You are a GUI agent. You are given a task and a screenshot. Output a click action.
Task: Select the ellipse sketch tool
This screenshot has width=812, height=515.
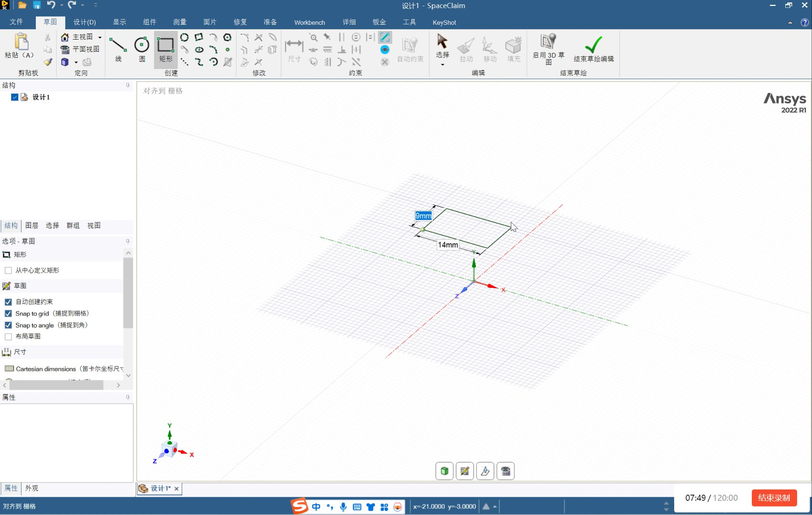[199, 50]
